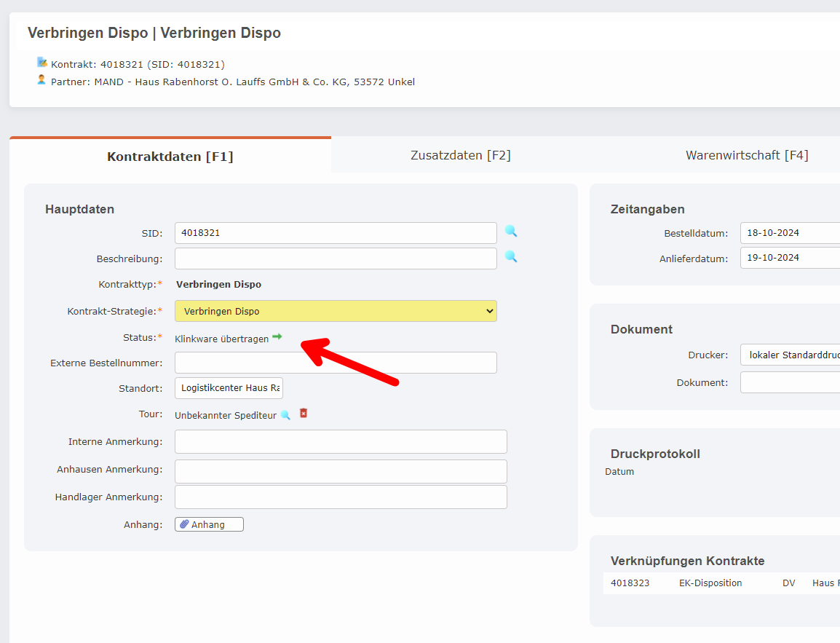Screen dimensions: 840x643
Task: Advance status with the green arrow icon
Action: (x=277, y=337)
